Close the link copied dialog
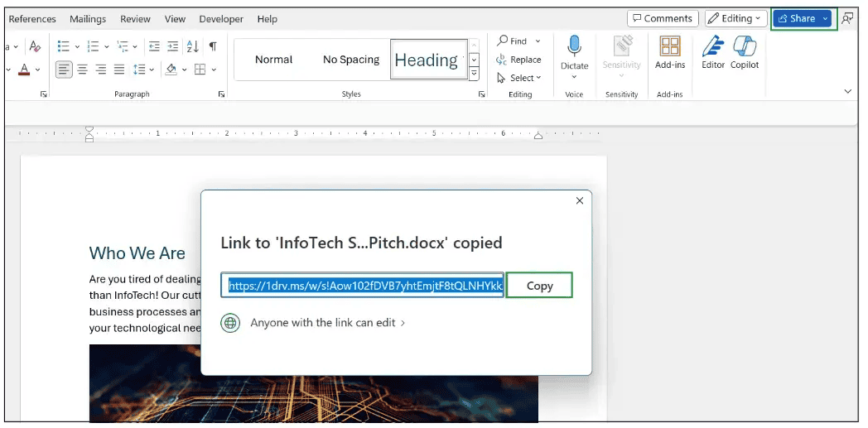The height and width of the screenshot is (428, 868). 580,200
